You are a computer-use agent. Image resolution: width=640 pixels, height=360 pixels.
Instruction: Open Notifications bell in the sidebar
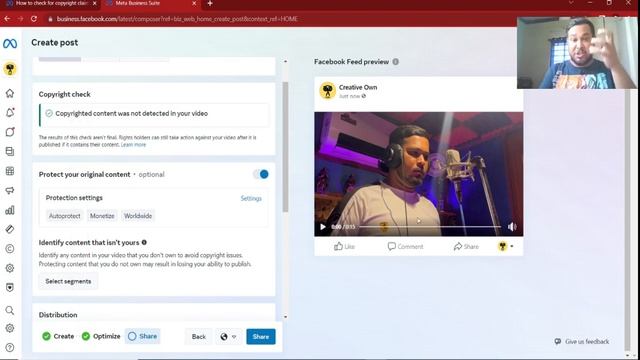pyautogui.click(x=10, y=113)
